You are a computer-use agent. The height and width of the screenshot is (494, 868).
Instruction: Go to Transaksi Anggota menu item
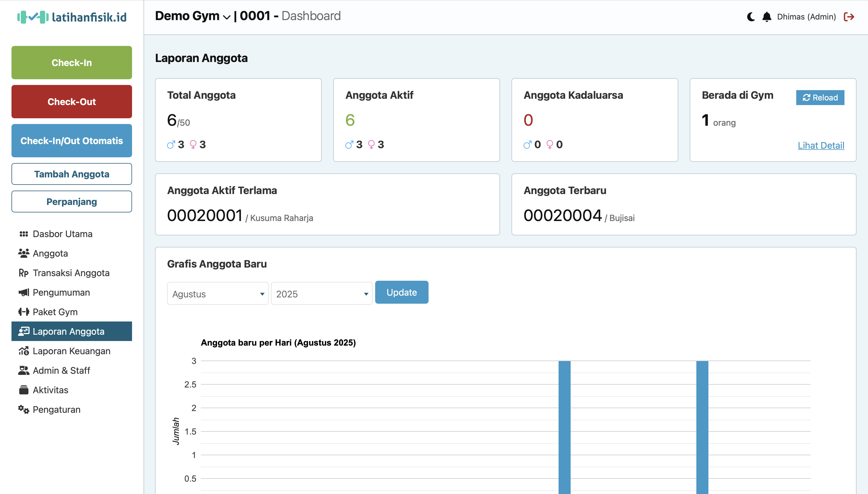click(71, 273)
